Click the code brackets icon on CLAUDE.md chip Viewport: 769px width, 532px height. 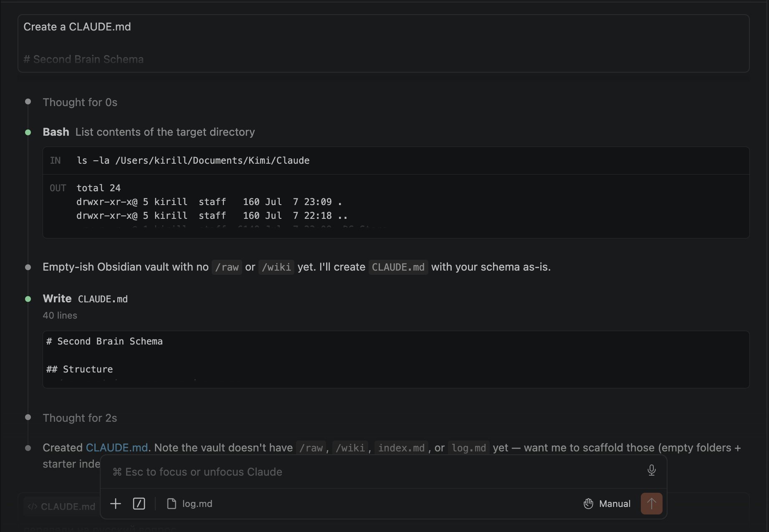[32, 507]
